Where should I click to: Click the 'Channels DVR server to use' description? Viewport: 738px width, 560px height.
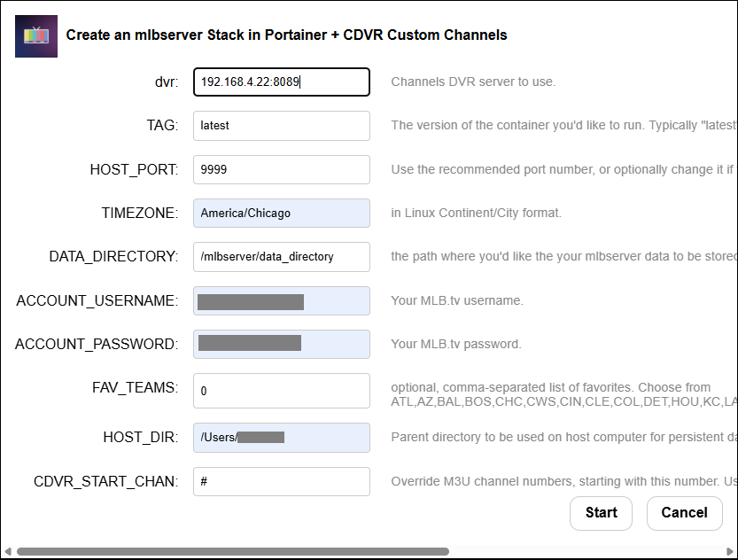point(473,82)
